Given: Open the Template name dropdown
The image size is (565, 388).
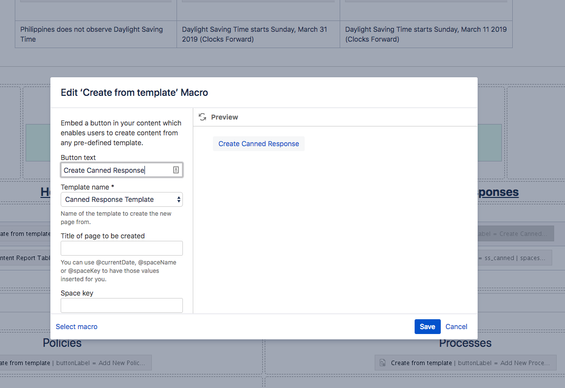Looking at the screenshot, I should (x=121, y=200).
